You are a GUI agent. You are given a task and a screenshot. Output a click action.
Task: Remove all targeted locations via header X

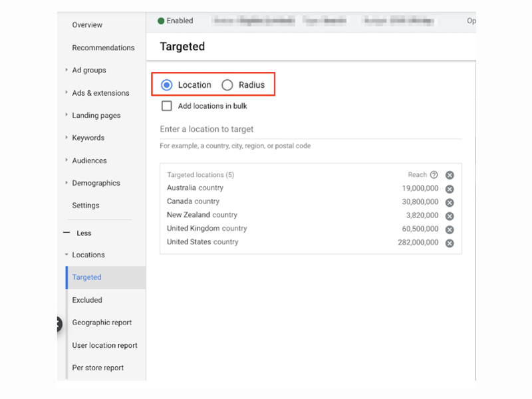pos(450,175)
